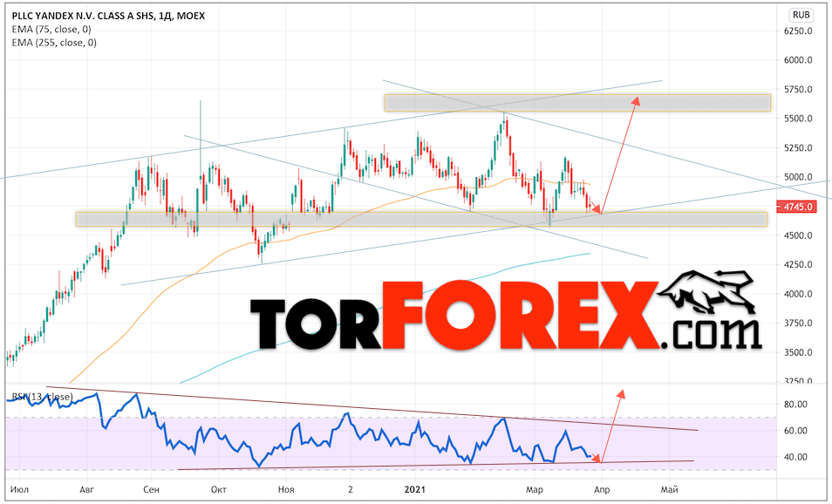832x504 pixels.
Task: Click the 2021 year label on time axis
Action: click(414, 489)
